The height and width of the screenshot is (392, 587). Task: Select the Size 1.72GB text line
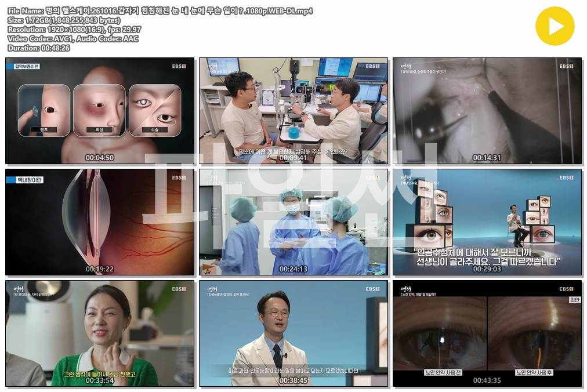[64, 20]
